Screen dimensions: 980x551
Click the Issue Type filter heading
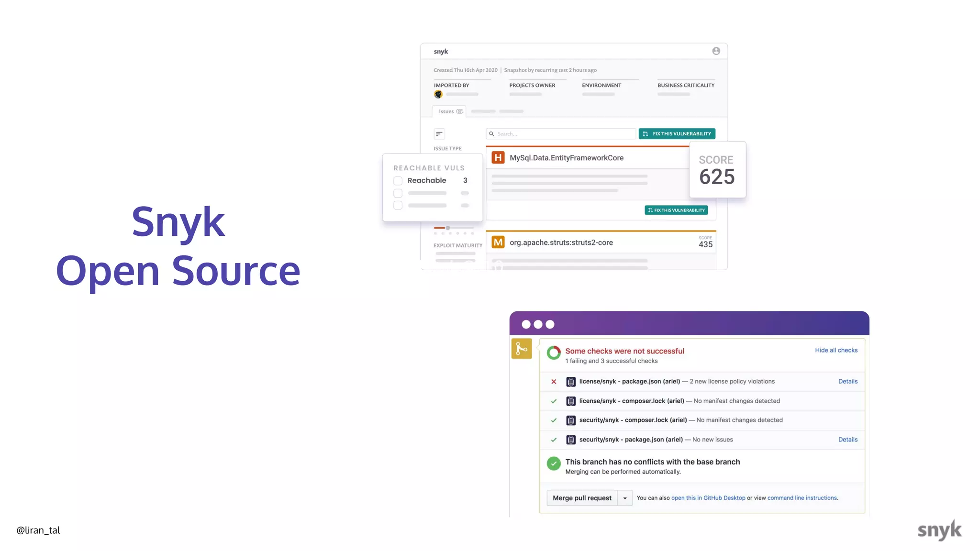coord(447,149)
